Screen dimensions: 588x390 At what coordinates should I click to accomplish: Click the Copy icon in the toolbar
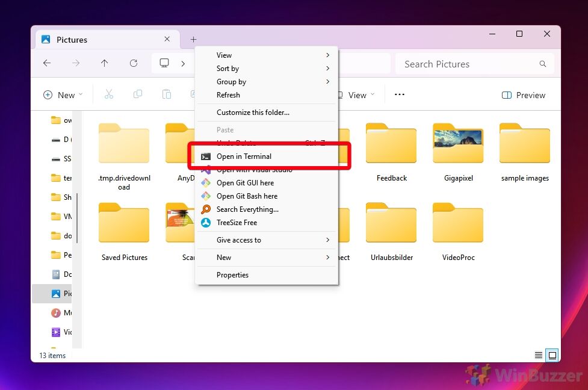point(138,94)
